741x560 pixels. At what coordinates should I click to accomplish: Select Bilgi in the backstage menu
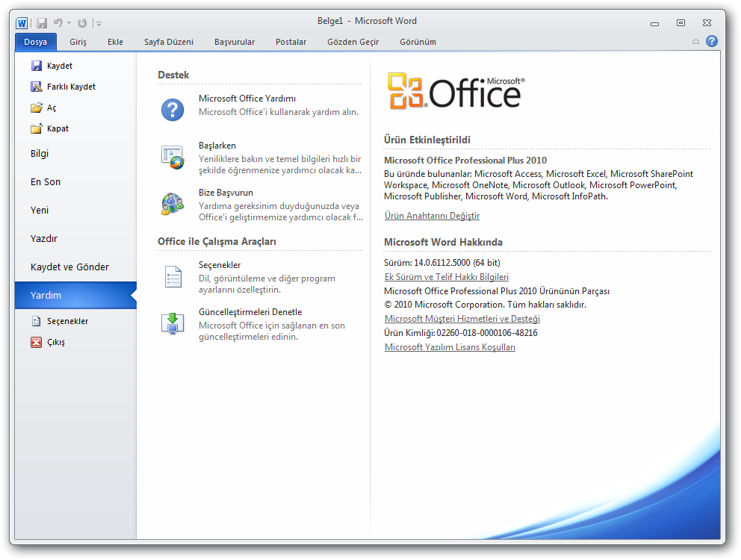pos(75,154)
